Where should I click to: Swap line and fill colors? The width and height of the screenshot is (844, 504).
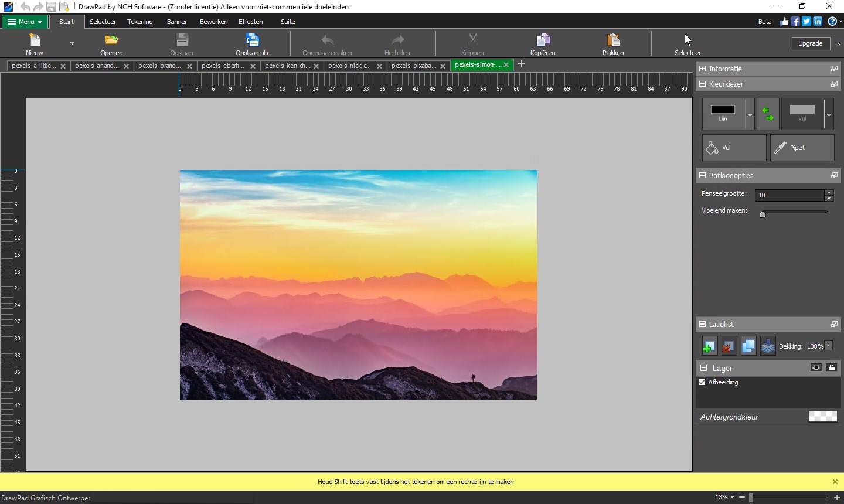(768, 114)
